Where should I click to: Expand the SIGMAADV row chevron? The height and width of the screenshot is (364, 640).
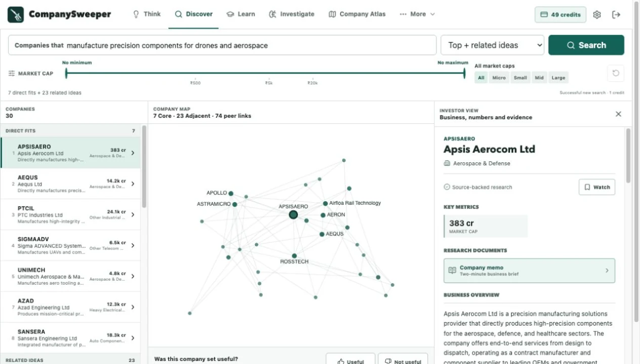[133, 246]
